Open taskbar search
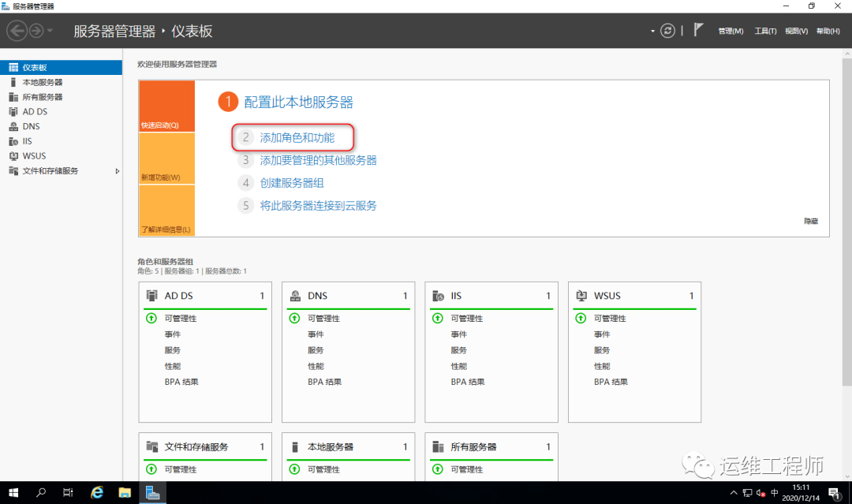This screenshot has width=852, height=504. pos(41,493)
